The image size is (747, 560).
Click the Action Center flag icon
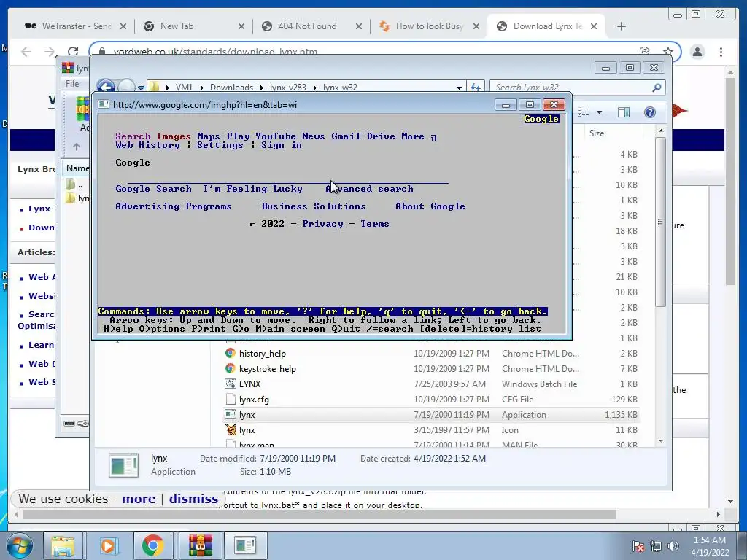click(638, 545)
